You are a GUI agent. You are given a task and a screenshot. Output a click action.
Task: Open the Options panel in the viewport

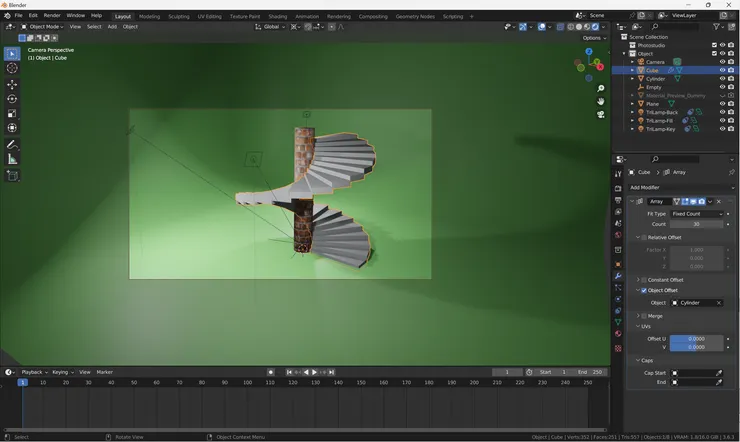[592, 38]
